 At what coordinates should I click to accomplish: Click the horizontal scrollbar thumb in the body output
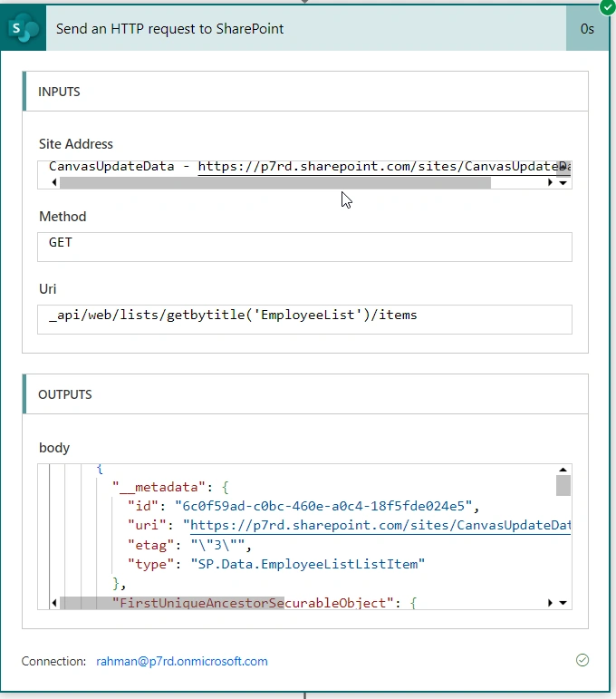(172, 603)
